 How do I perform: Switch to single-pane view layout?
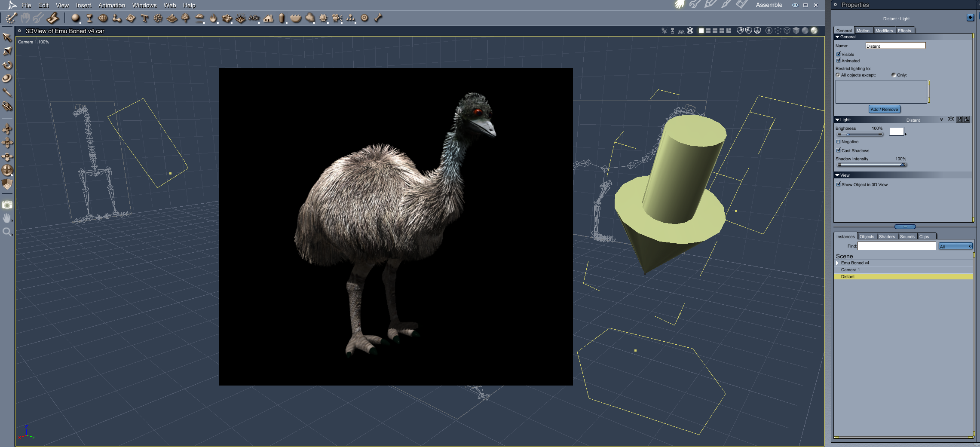tap(701, 31)
